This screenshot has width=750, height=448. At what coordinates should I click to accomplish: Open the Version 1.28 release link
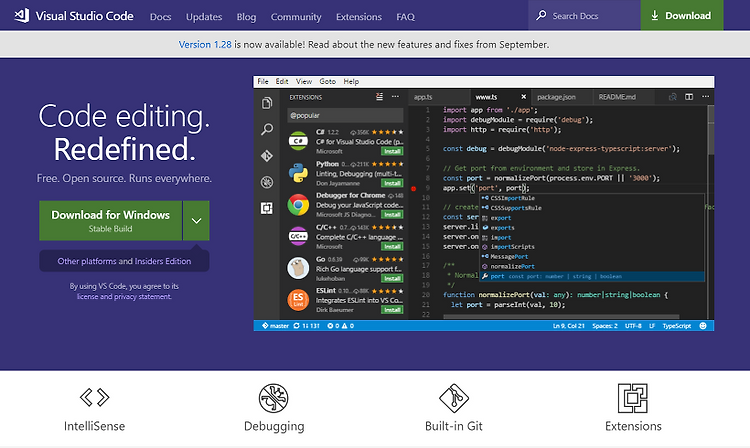205,44
